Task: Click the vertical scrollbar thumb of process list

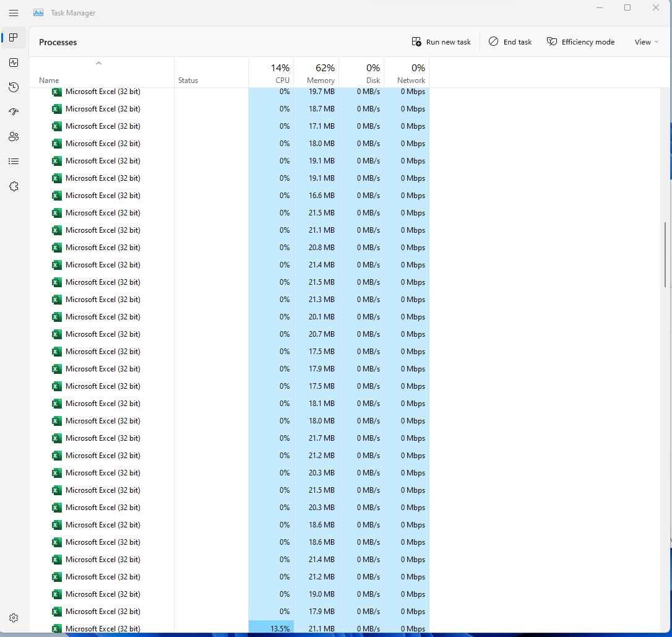Action: [x=665, y=254]
